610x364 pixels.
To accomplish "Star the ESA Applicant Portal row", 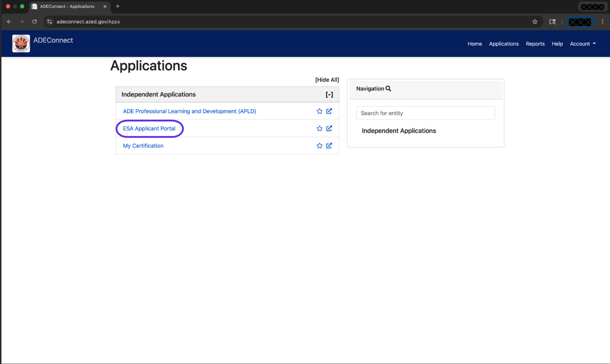I will pyautogui.click(x=319, y=129).
